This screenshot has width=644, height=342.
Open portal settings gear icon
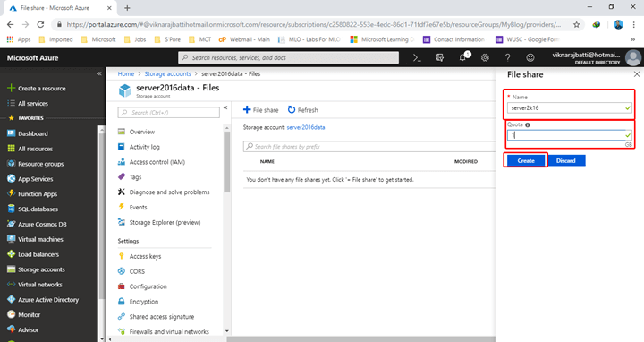click(485, 58)
